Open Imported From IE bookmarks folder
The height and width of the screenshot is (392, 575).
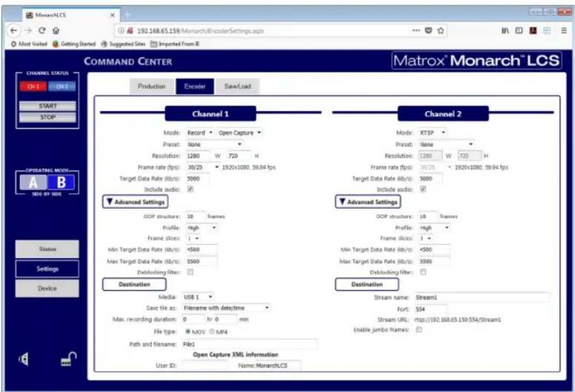pyautogui.click(x=175, y=44)
